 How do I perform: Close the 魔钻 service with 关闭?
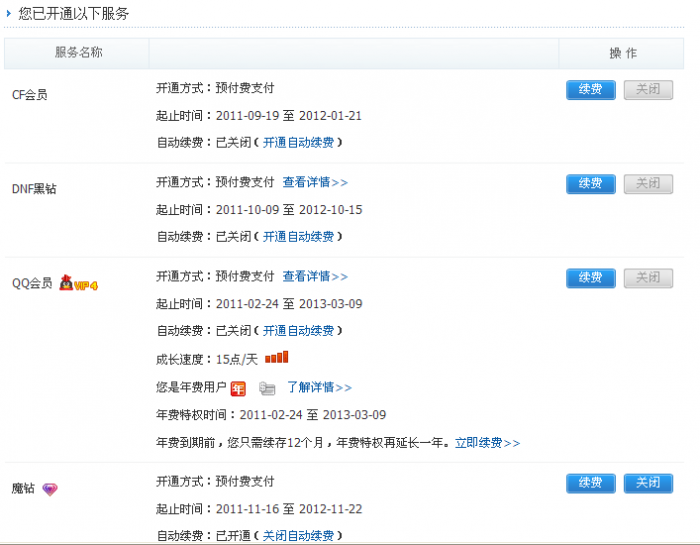click(648, 483)
